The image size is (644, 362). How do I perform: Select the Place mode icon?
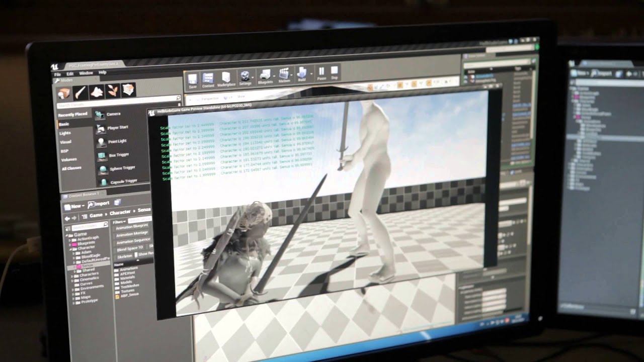click(x=63, y=94)
